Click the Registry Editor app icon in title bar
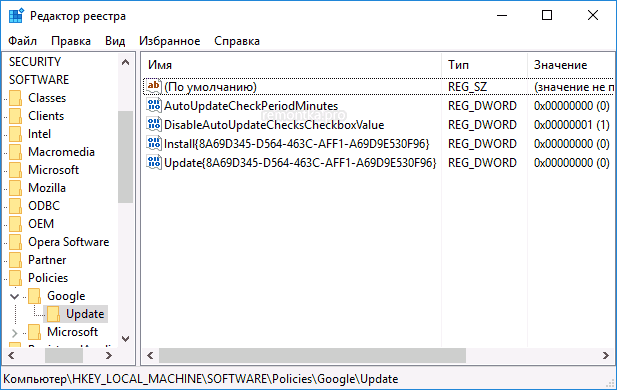The width and height of the screenshot is (617, 390). 16,16
